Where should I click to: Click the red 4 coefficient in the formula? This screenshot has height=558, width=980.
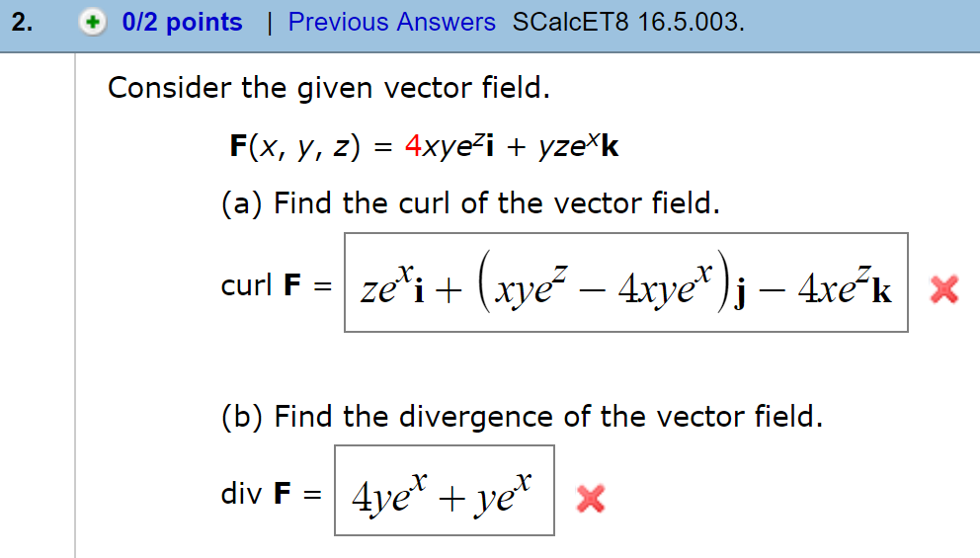pyautogui.click(x=413, y=146)
